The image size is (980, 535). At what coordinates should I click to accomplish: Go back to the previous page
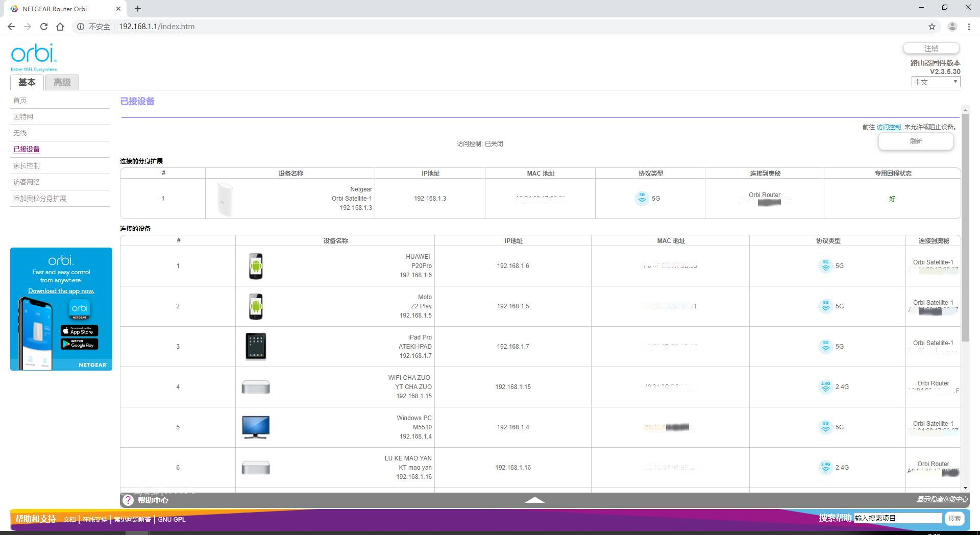(11, 27)
